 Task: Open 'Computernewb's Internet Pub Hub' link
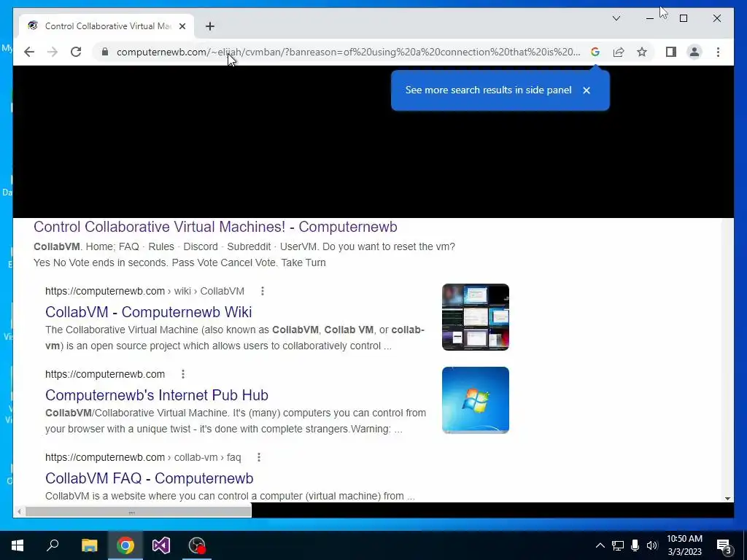(x=157, y=394)
